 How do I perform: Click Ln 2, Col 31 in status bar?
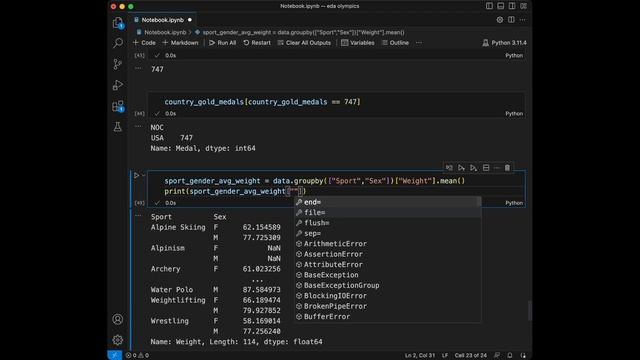(x=420, y=355)
